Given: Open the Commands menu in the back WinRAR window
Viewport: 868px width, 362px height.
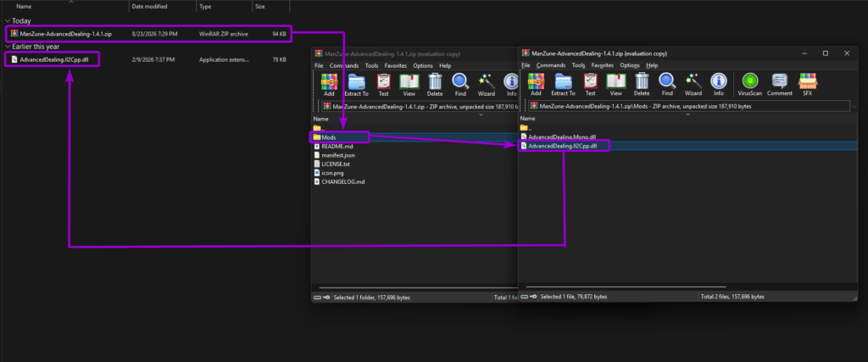Looking at the screenshot, I should click(344, 65).
